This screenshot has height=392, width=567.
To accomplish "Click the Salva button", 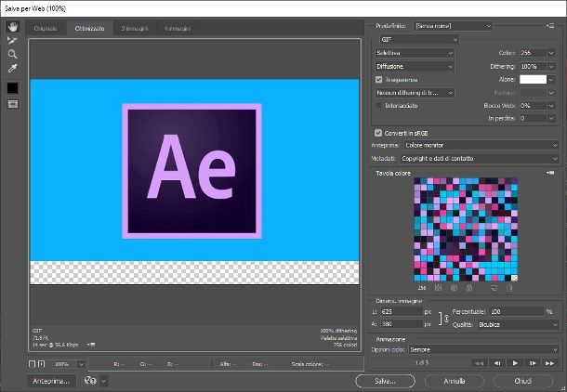I will point(385,381).
